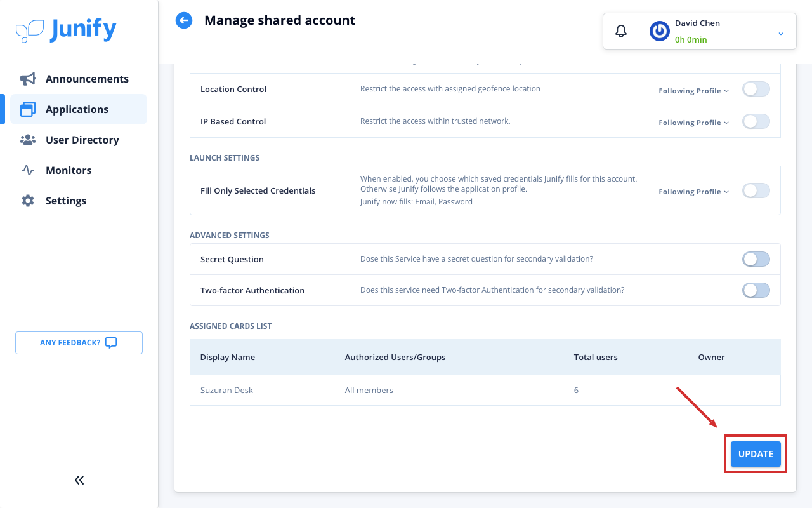Image resolution: width=812 pixels, height=508 pixels.
Task: Click the Settings gear icon
Action: (x=28, y=201)
